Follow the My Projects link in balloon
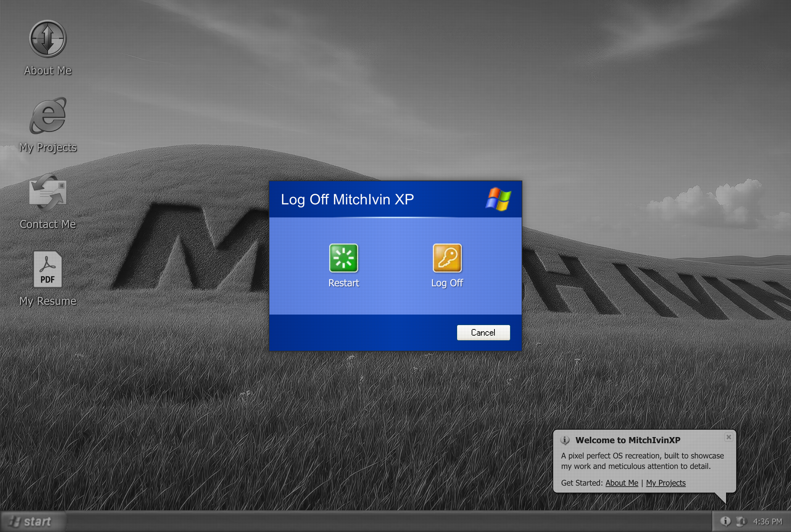 [666, 483]
